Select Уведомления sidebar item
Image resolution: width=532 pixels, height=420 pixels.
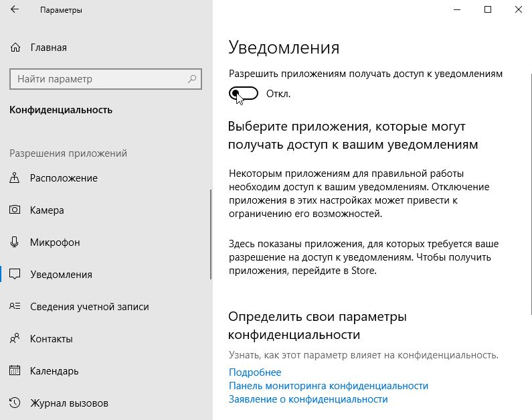tap(61, 275)
